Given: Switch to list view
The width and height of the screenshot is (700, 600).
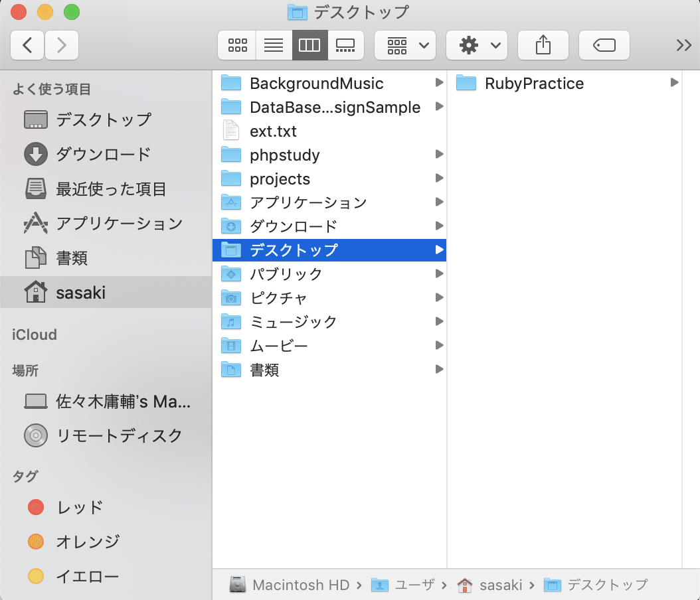Looking at the screenshot, I should 274,45.
